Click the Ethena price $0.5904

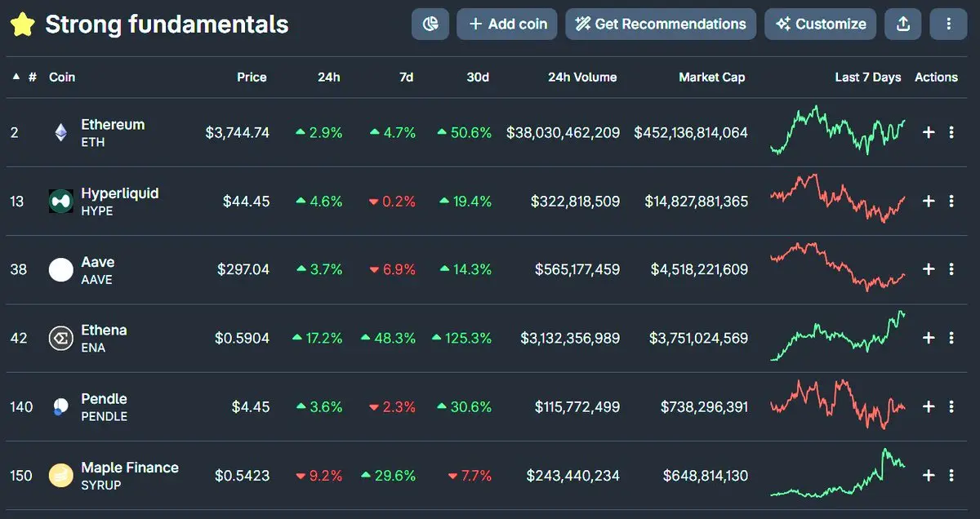243,338
